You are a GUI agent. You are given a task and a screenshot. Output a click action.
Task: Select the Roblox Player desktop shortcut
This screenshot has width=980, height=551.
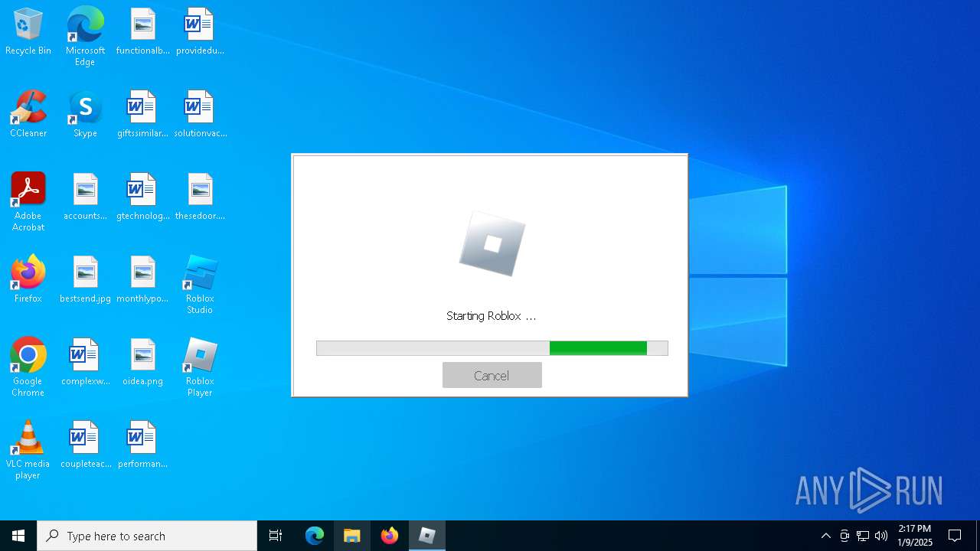coord(200,367)
